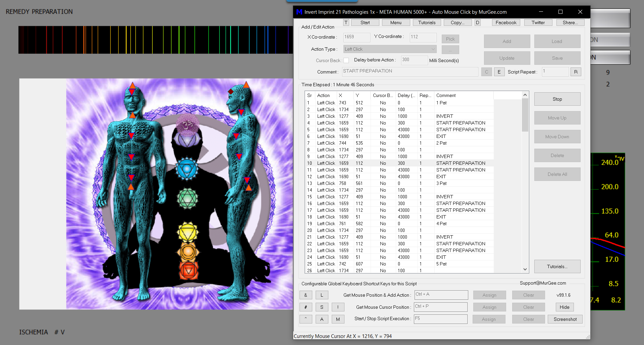The height and width of the screenshot is (345, 644).
Task: Open the Menu toolbar item
Action: tap(396, 22)
